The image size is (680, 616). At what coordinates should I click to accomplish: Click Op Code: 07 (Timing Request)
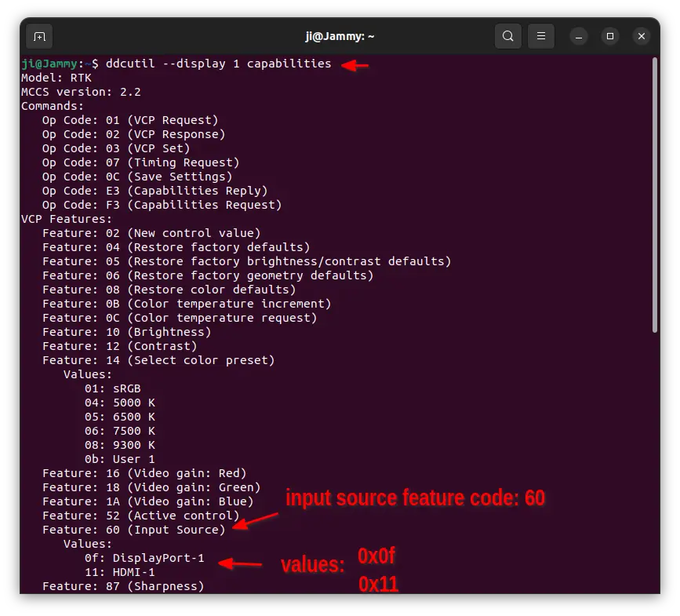coord(141,162)
